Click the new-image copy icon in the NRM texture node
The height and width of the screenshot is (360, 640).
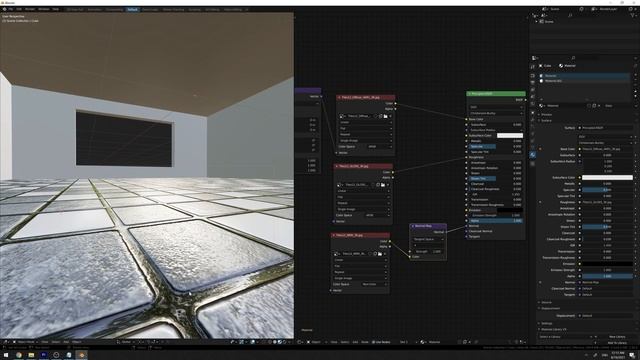click(x=375, y=254)
